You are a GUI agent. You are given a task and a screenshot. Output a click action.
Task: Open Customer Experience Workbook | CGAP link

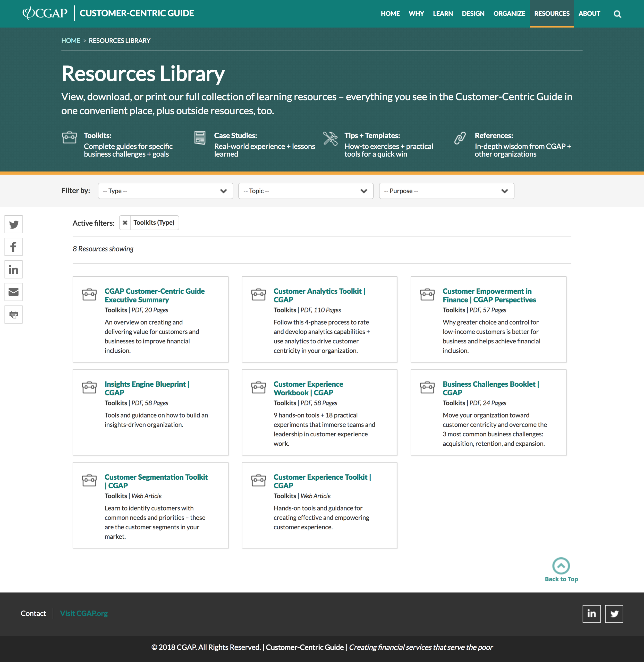point(308,388)
